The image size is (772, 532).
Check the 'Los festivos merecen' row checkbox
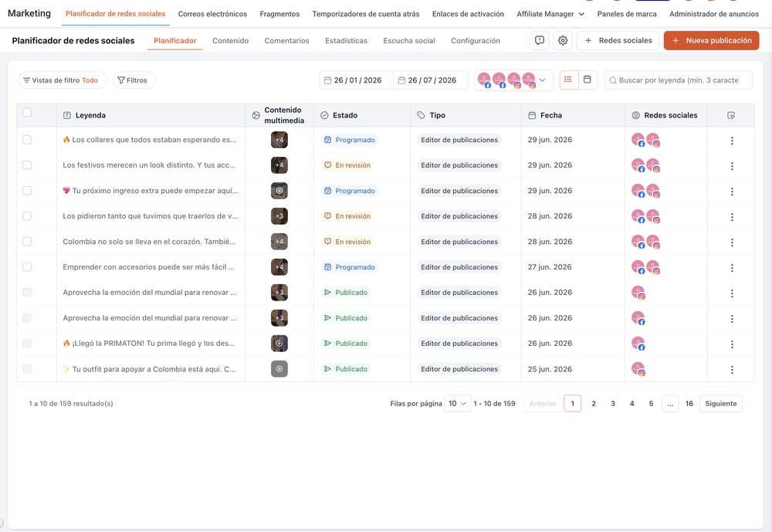click(27, 165)
